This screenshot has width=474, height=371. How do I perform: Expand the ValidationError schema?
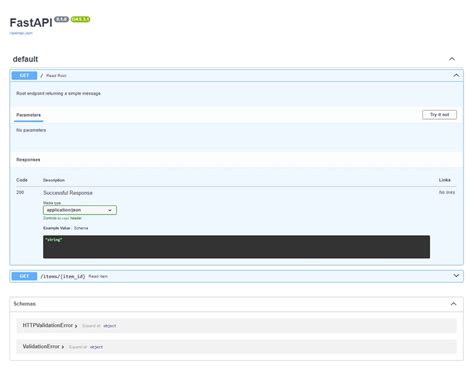click(x=43, y=347)
